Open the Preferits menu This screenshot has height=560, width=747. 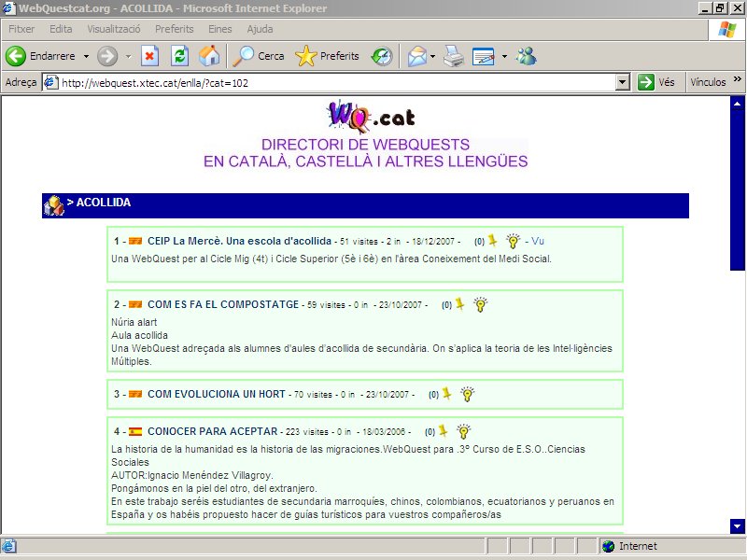(175, 29)
